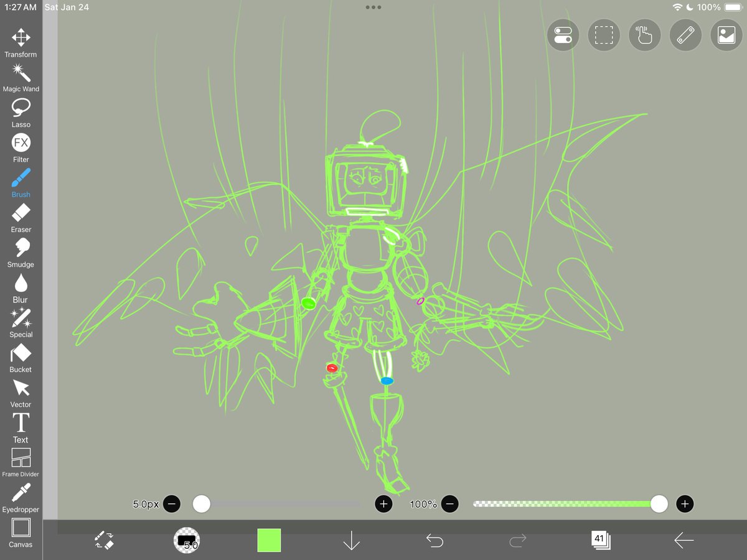Viewport: 747px width, 560px height.
Task: Tap the down arrow to hide toolbar
Action: tap(352, 540)
